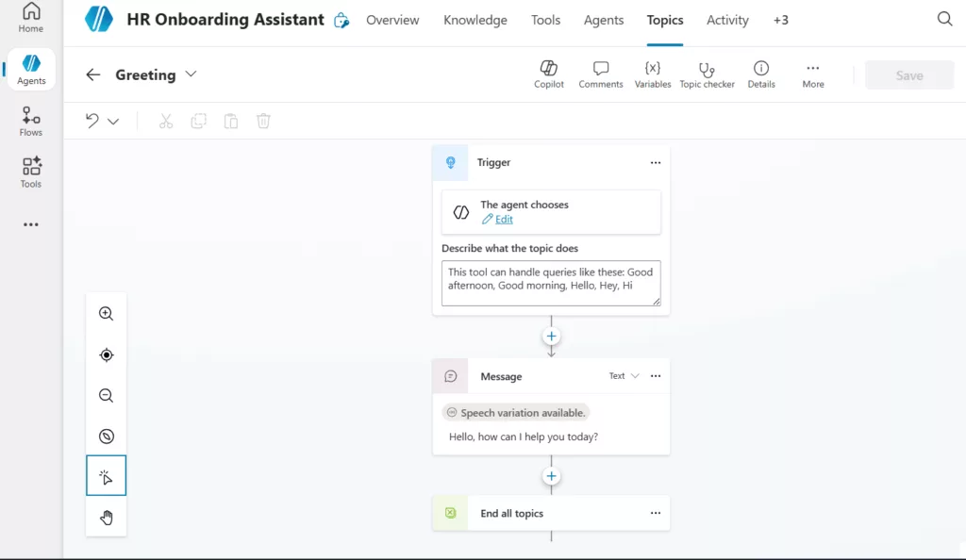Switch to the Activity tab
Viewport: 966px width, 560px height.
pyautogui.click(x=727, y=21)
